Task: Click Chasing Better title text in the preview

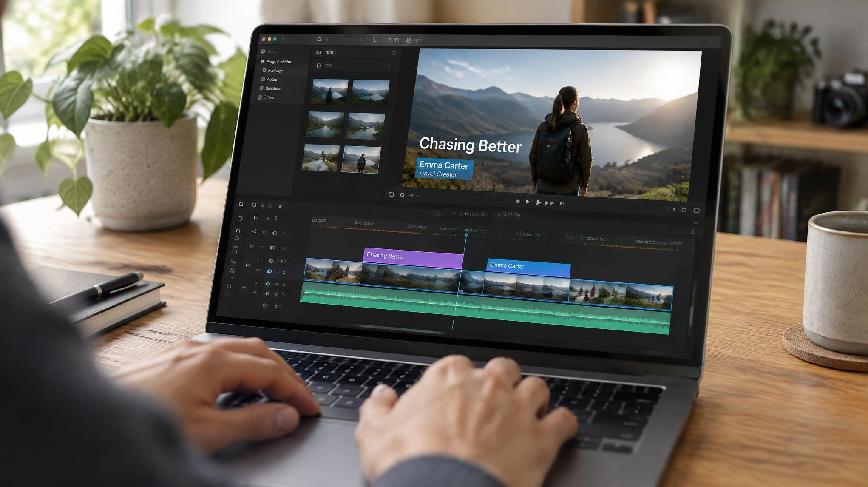Action: (x=470, y=145)
